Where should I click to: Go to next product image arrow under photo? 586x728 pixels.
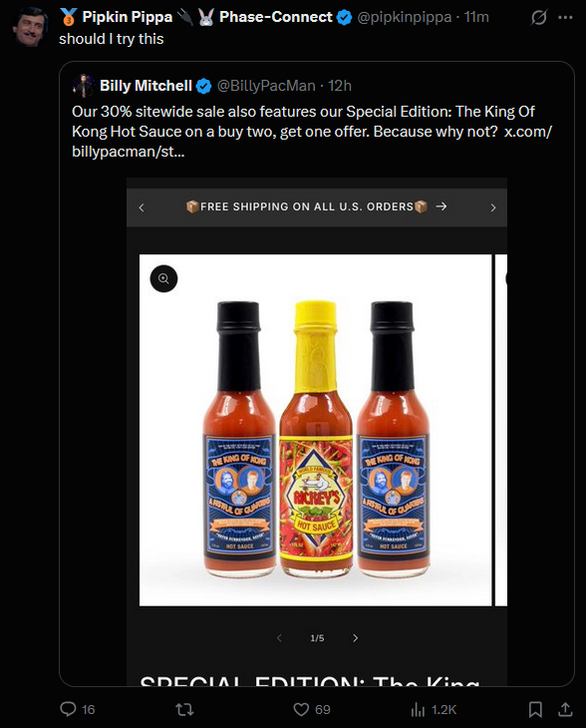coord(356,638)
